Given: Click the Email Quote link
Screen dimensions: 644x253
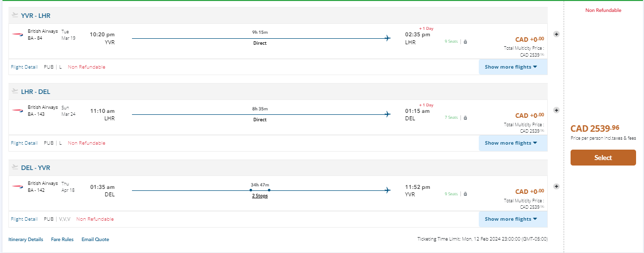Looking at the screenshot, I should 95,240.
